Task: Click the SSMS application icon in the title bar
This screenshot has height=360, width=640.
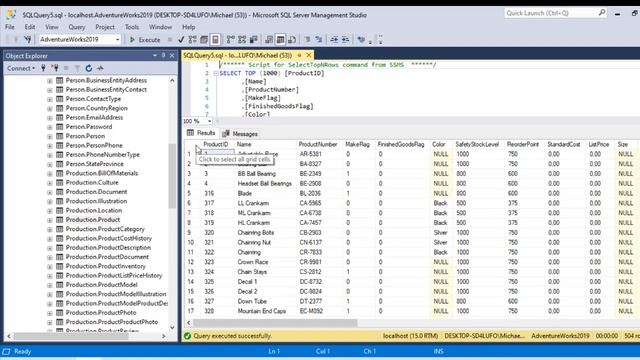Action: pyautogui.click(x=11, y=15)
